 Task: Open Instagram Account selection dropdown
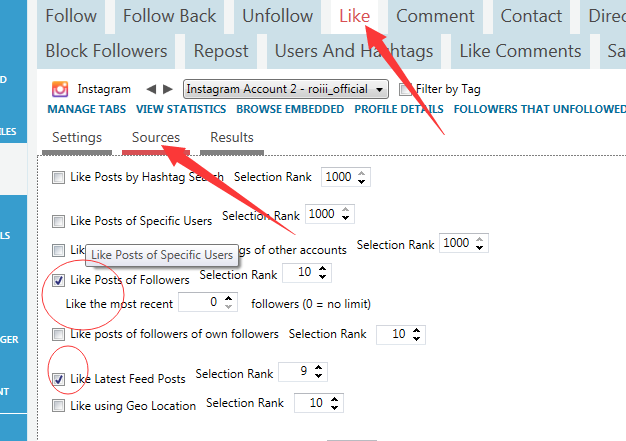click(286, 89)
